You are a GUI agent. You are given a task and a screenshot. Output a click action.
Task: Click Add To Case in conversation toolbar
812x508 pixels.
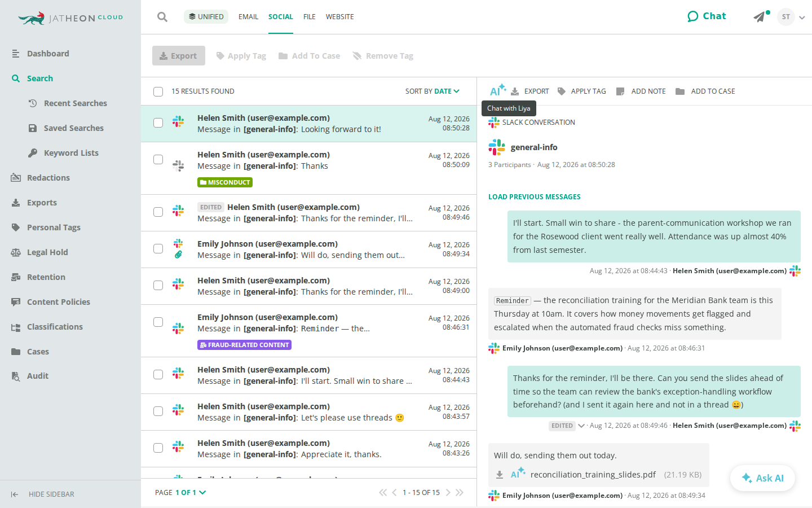705,91
